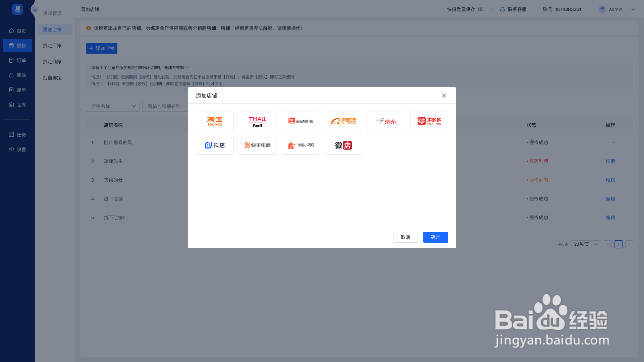Open the 店铺名称 filter dropdown
The width and height of the screenshot is (644, 362).
[x=113, y=106]
